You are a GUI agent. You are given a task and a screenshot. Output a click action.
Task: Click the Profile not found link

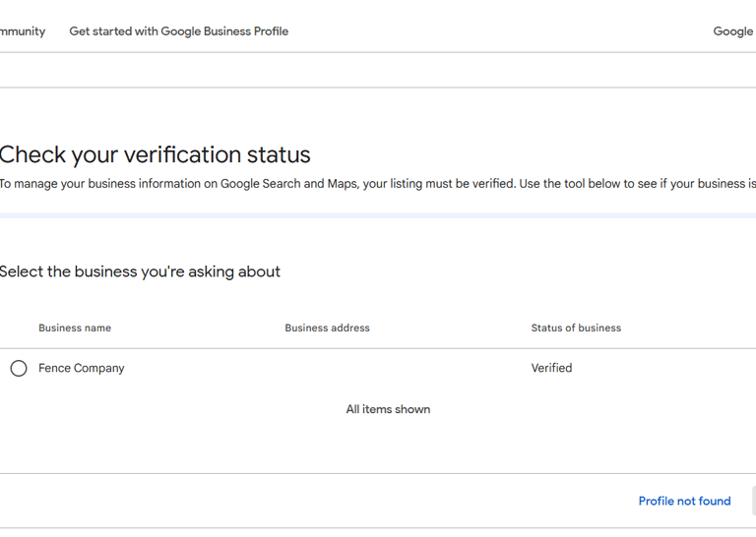point(684,502)
